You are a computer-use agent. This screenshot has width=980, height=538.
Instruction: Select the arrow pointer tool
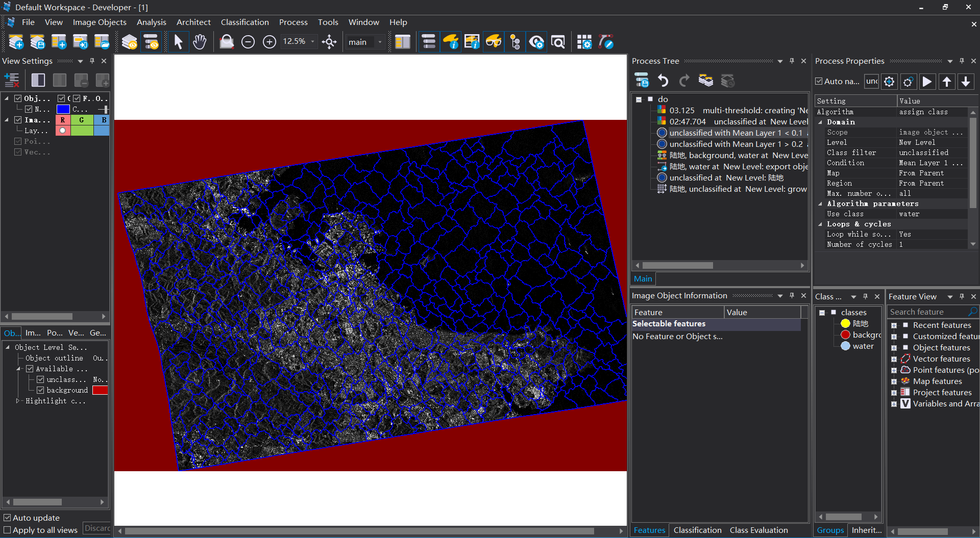(178, 42)
